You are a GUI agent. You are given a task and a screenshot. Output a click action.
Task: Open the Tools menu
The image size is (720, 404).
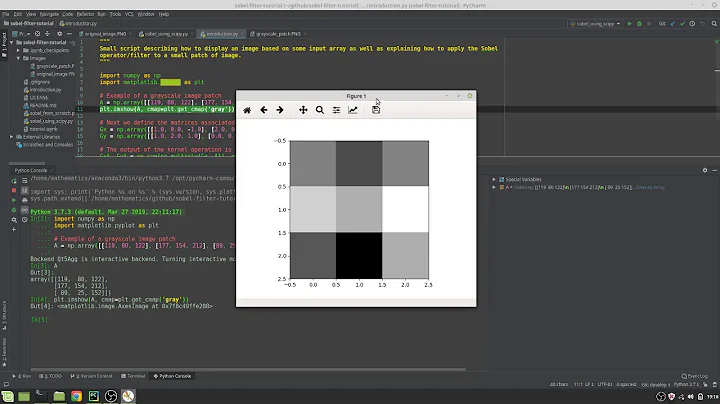(115, 14)
